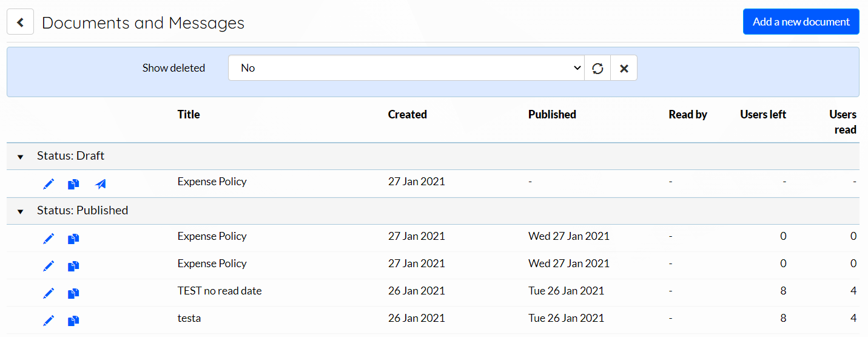Select the draft Expense Policy title
Screen dimensions: 868x337
212,181
